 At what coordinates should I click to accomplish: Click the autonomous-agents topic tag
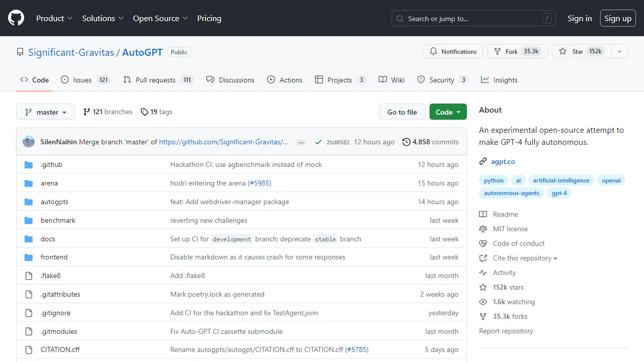click(512, 193)
